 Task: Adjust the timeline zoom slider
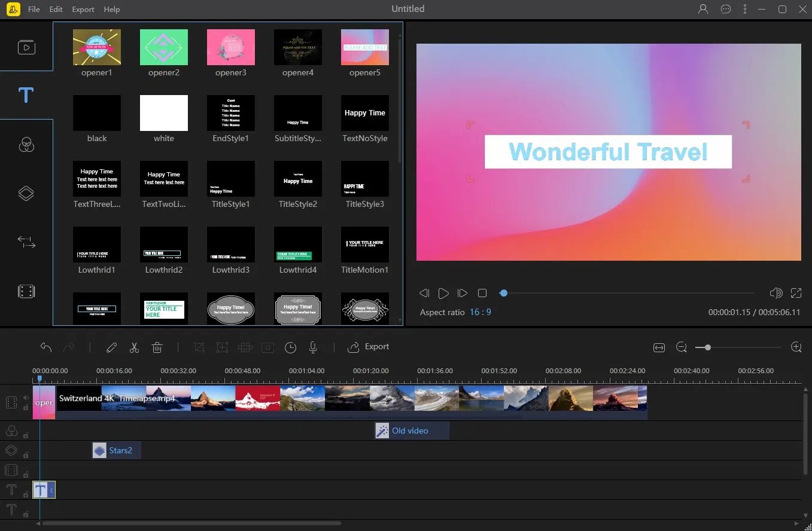pos(707,347)
